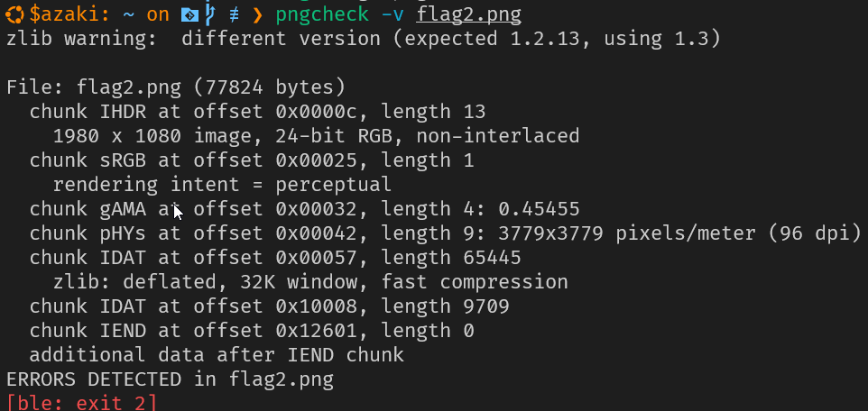Click the IDAT chunk with length 65445
The width and height of the screenshot is (868, 411).
(x=275, y=257)
